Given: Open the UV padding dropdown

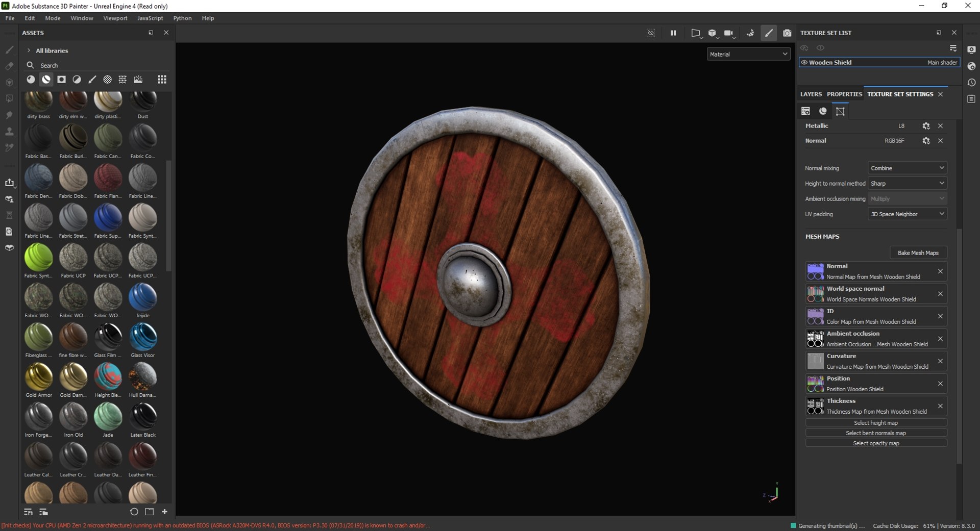Looking at the screenshot, I should pyautogui.click(x=908, y=214).
